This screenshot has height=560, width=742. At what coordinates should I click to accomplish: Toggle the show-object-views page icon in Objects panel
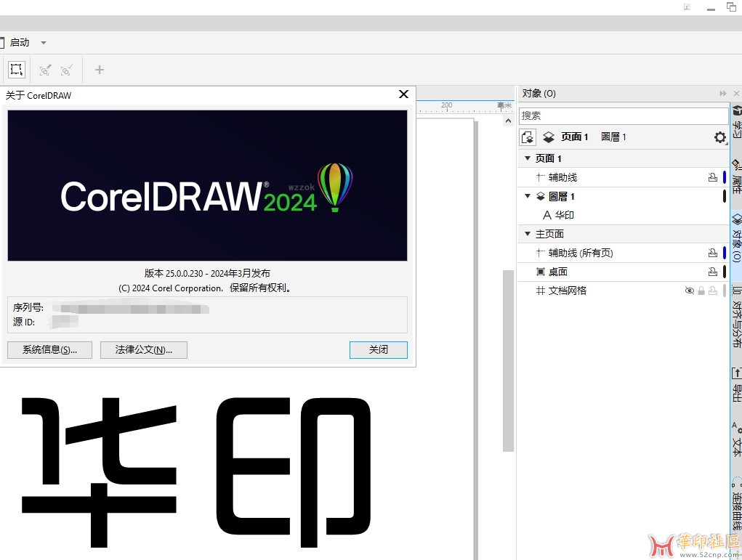[x=528, y=137]
